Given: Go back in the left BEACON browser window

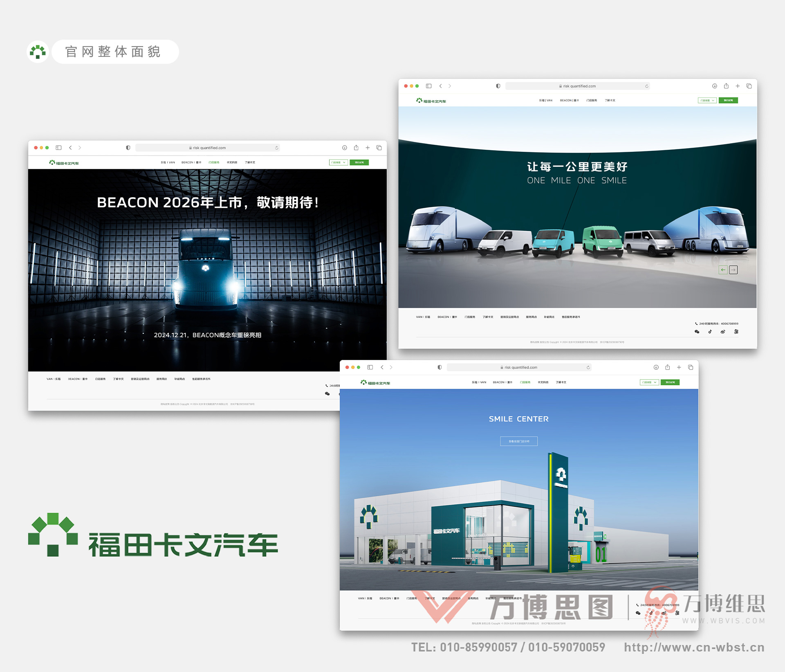Looking at the screenshot, I should [70, 148].
